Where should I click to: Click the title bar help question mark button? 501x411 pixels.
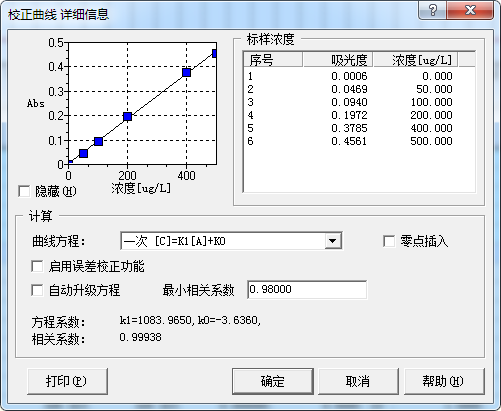pyautogui.click(x=432, y=10)
